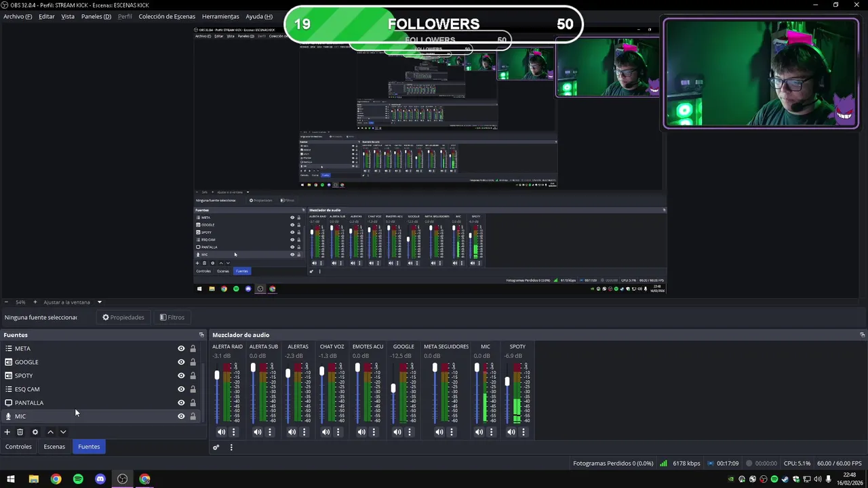
Task: Open Discord from the taskbar
Action: click(100, 479)
